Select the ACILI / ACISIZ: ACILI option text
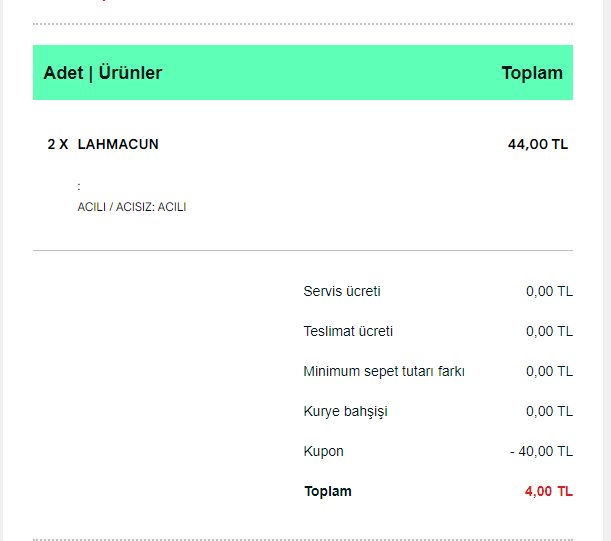 (x=132, y=207)
